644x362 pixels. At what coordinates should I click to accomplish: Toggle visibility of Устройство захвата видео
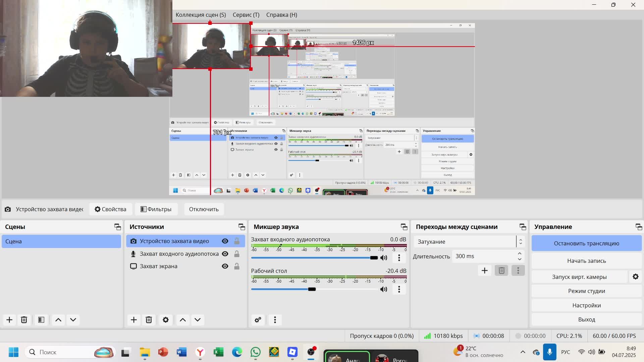pyautogui.click(x=225, y=241)
